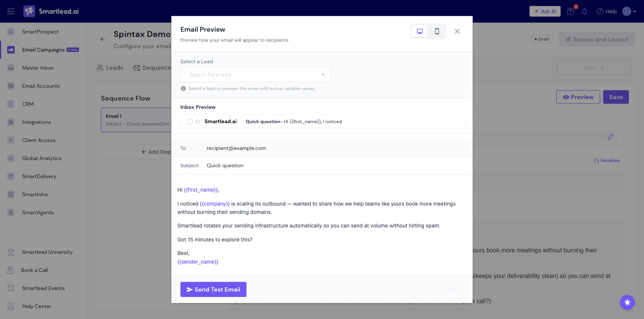This screenshot has height=319, width=644.
Task: Star the Smartlead.ai inbox preview message
Action: coord(198,121)
